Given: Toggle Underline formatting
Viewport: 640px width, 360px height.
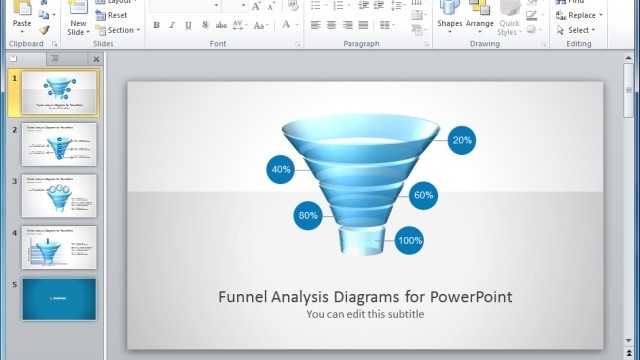Looking at the screenshot, I should click(x=188, y=25).
